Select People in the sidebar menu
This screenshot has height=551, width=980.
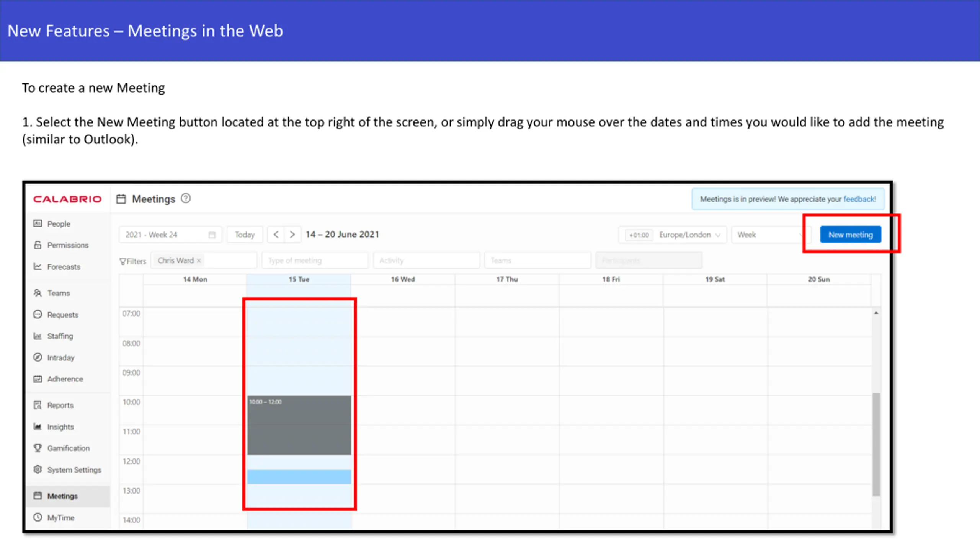69,223
